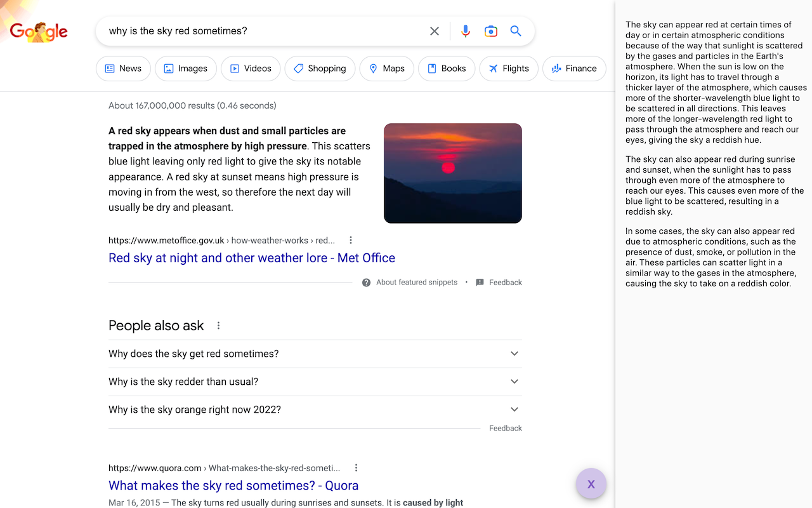The height and width of the screenshot is (508, 812).
Task: Open "Red sky at night and other weather lore" link
Action: [x=252, y=258]
